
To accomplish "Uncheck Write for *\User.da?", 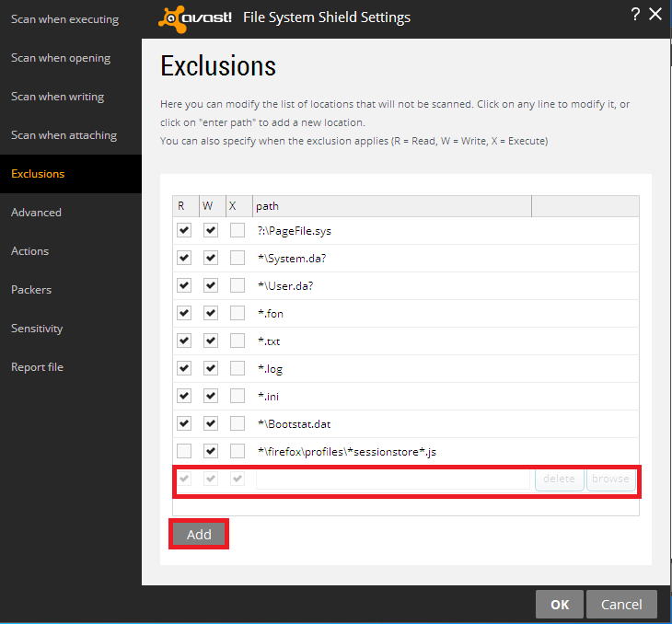I will coord(211,285).
